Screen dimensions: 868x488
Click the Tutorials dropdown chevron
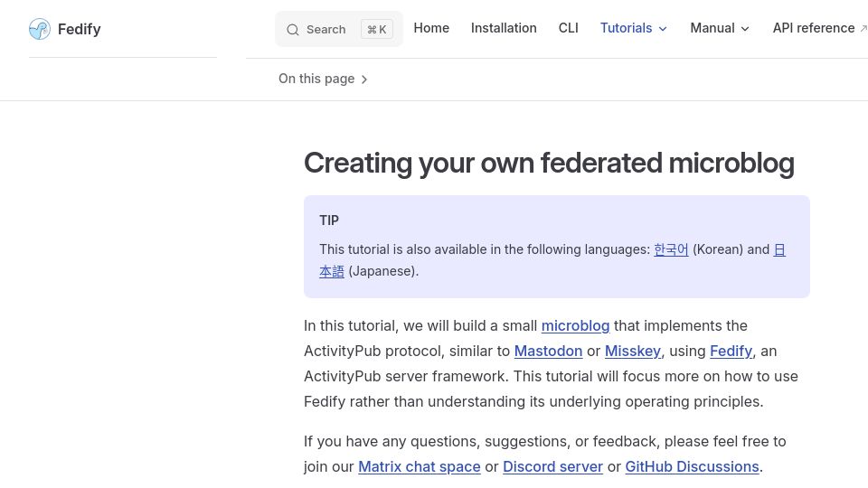(663, 29)
